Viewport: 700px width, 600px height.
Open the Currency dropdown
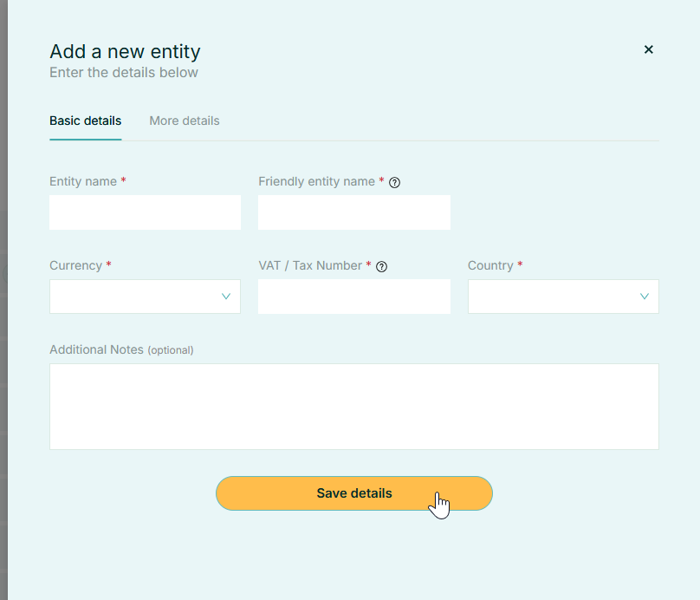(x=145, y=297)
